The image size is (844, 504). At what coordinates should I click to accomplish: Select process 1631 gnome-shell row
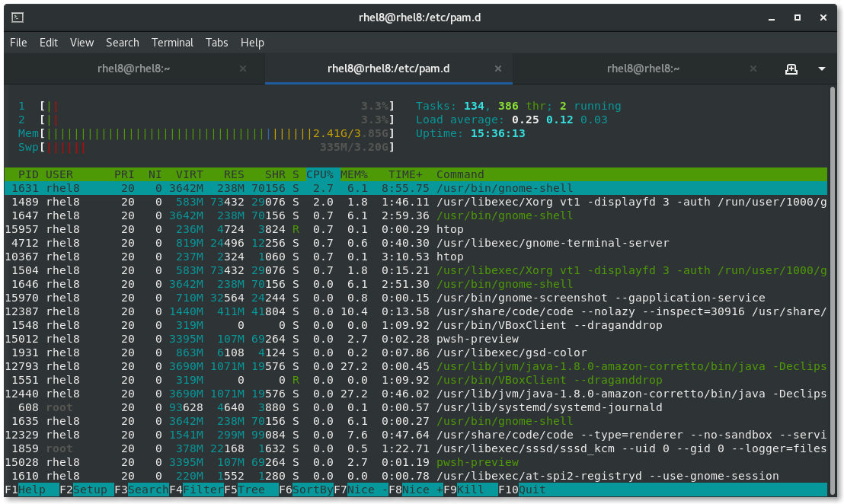(416, 188)
